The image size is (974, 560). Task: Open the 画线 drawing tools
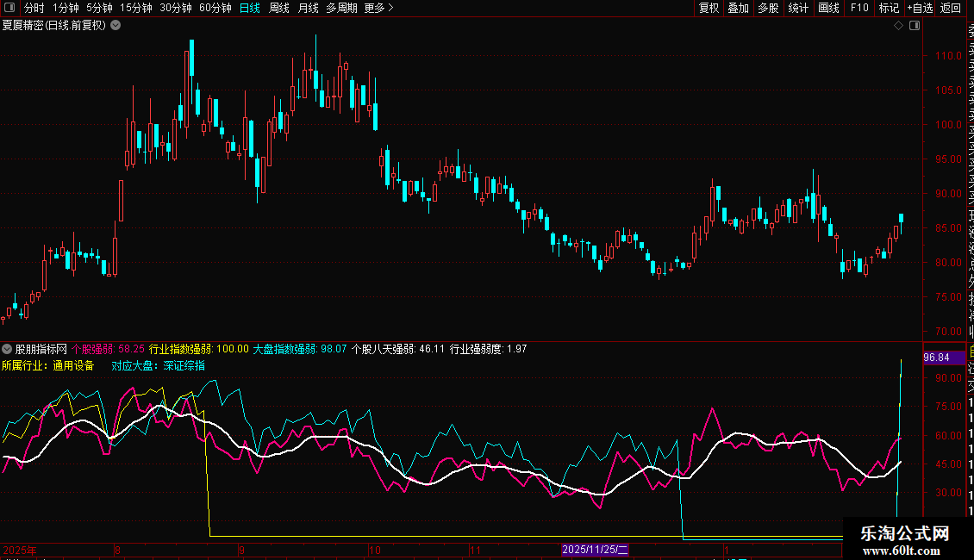click(x=828, y=9)
